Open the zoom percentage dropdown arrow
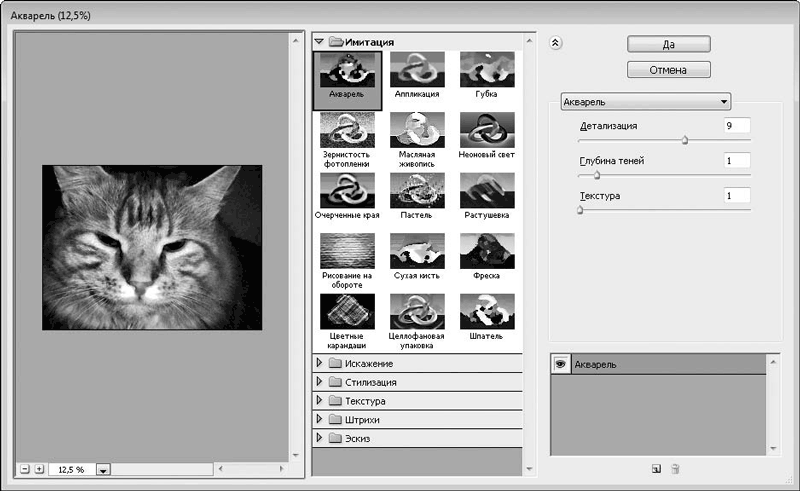 coord(103,470)
